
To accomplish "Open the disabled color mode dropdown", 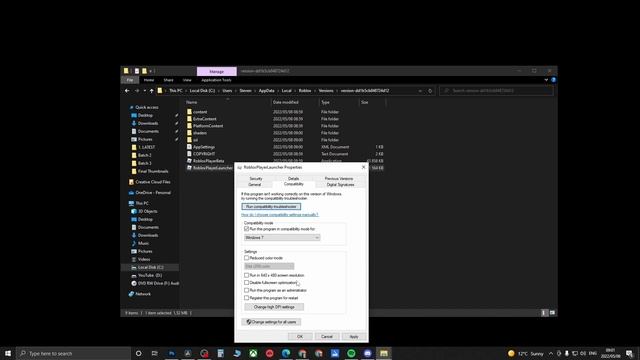I will tap(269, 266).
